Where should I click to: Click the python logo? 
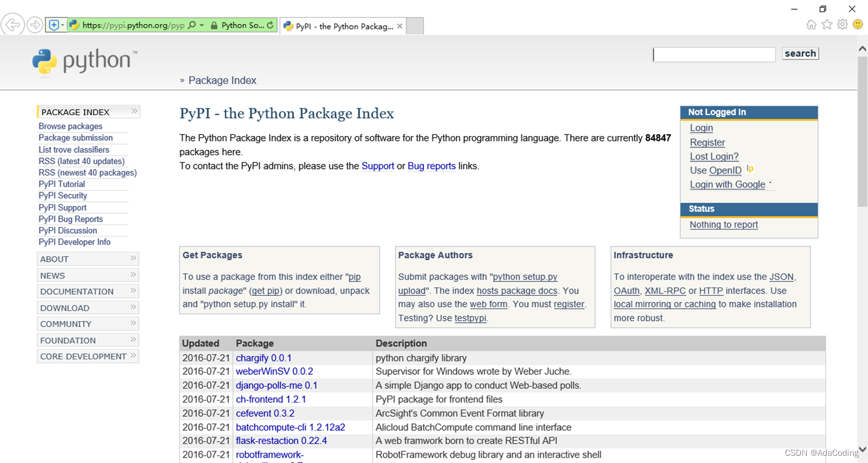click(84, 62)
